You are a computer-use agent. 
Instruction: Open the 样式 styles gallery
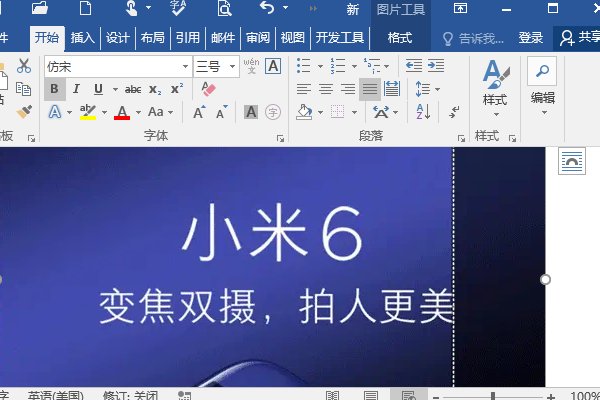pos(495,88)
